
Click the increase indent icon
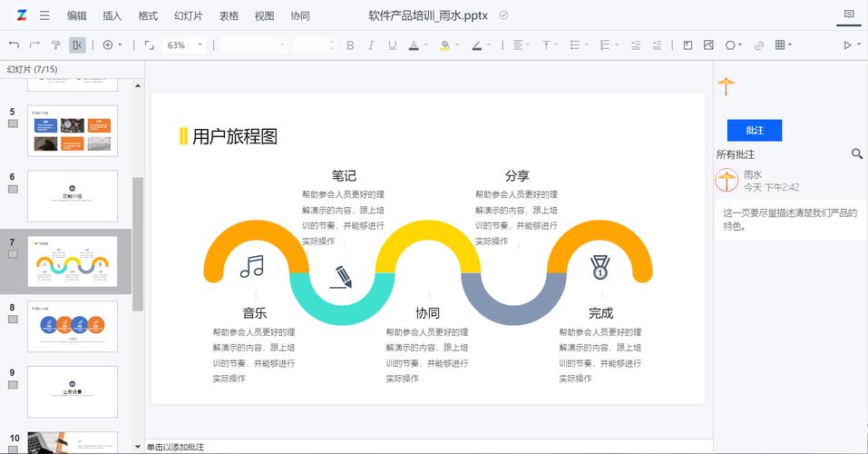(657, 44)
